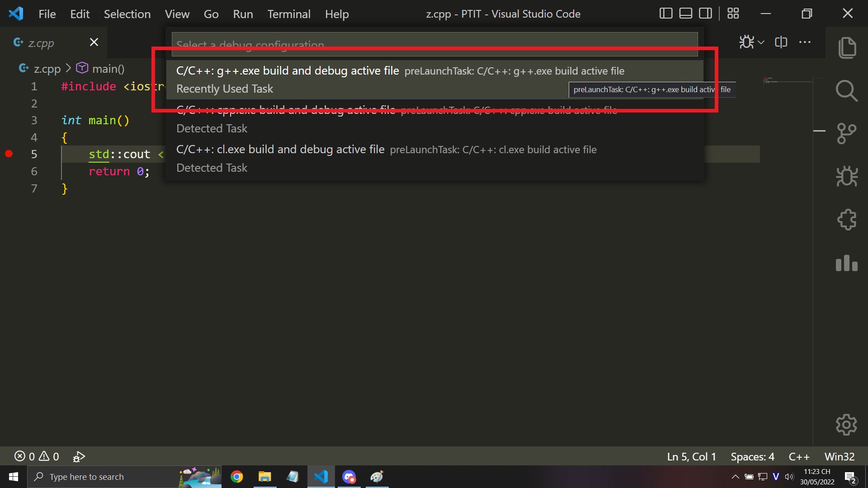Image resolution: width=868 pixels, height=488 pixels.
Task: Open the Explorer view in activity bar
Action: click(847, 47)
